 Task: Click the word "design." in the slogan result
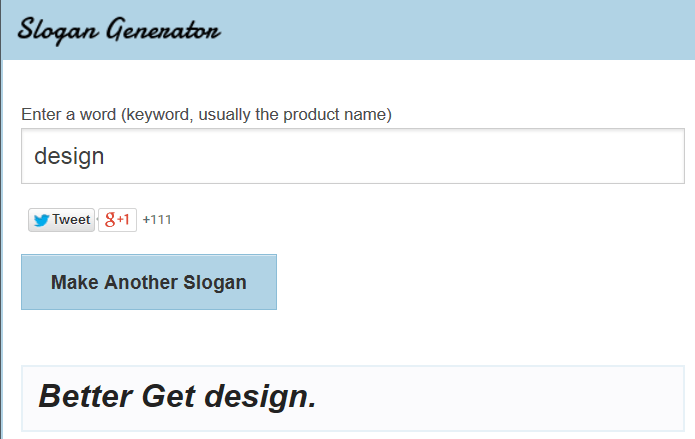260,396
